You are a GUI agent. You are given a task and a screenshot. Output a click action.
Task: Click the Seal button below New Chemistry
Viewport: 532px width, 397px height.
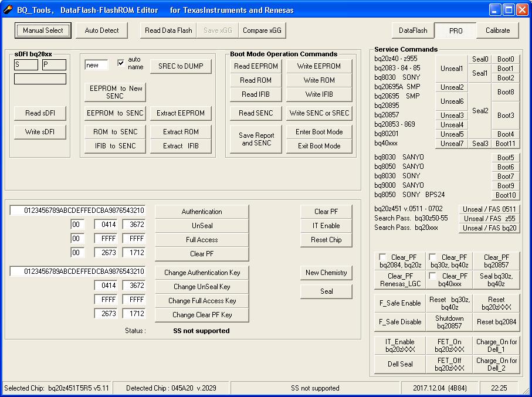[326, 291]
